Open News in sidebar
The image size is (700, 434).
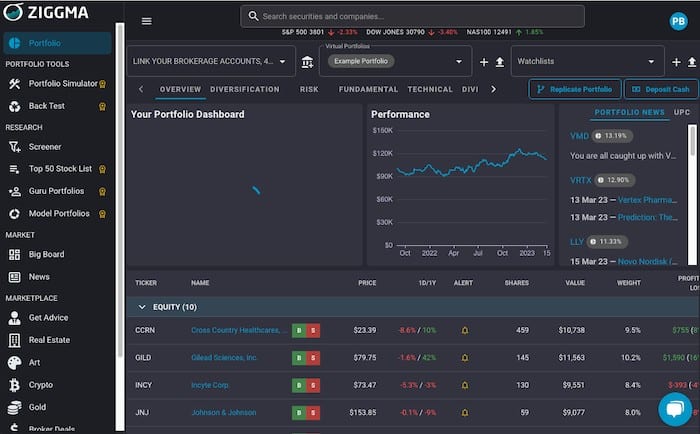coord(57,277)
